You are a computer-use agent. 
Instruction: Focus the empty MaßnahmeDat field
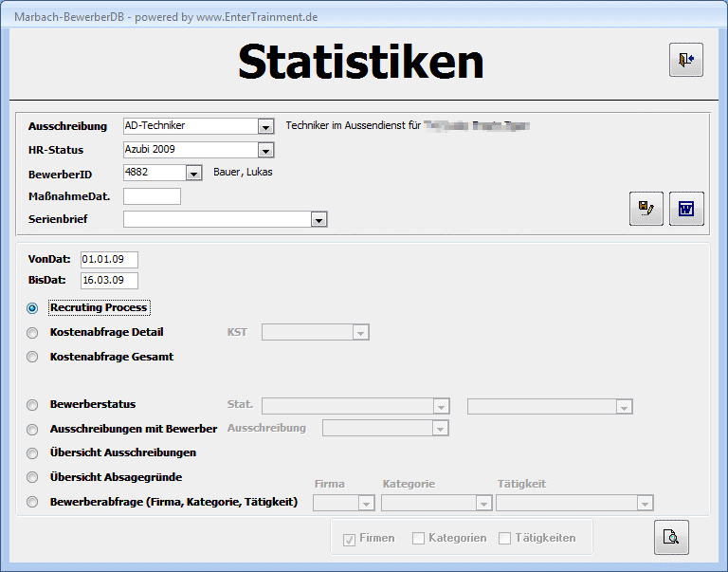152,196
